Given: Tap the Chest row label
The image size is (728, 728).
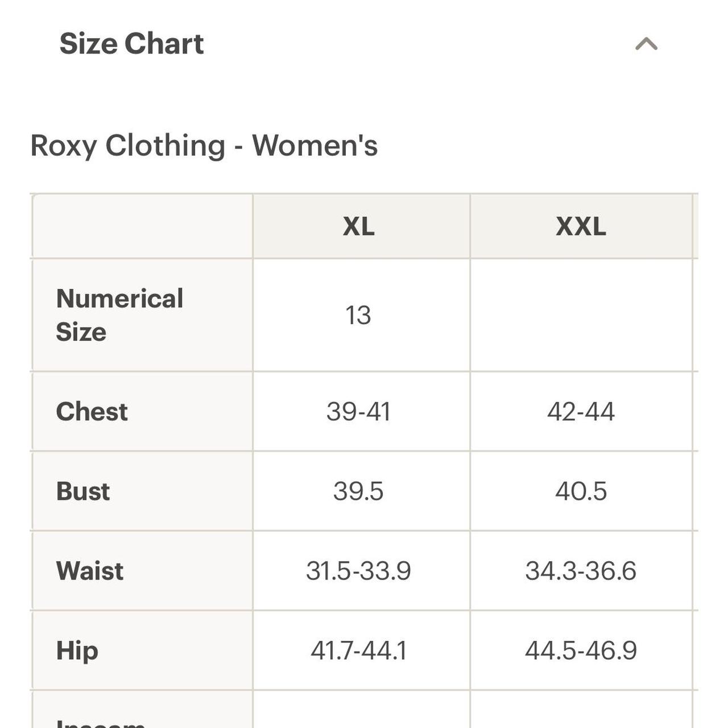Looking at the screenshot, I should click(92, 411).
